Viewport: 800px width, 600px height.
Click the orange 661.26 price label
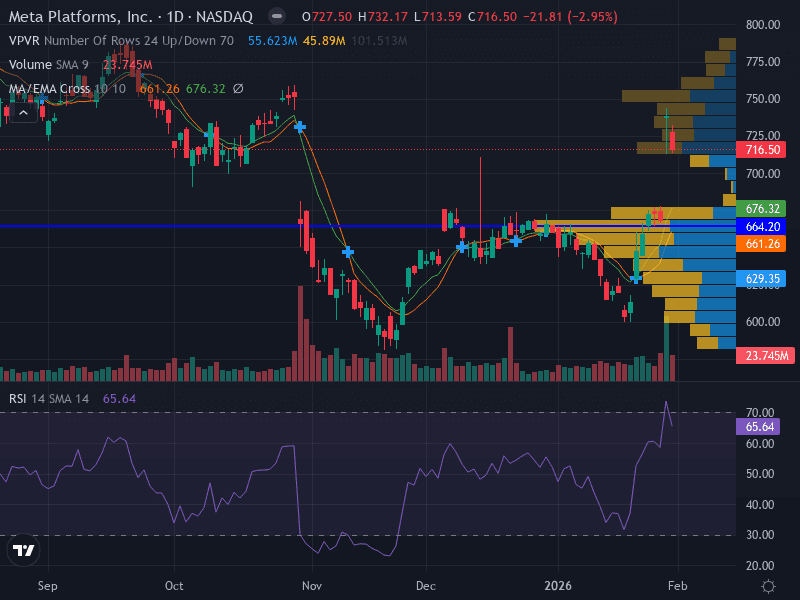pyautogui.click(x=763, y=244)
